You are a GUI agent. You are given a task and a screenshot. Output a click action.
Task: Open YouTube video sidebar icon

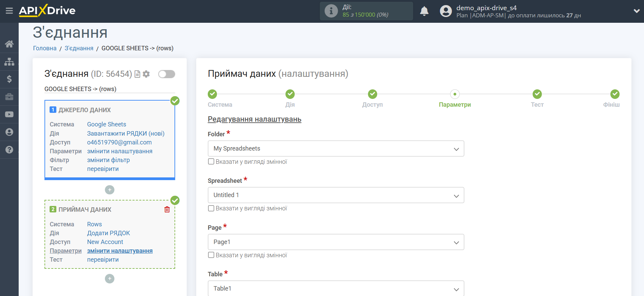point(9,115)
